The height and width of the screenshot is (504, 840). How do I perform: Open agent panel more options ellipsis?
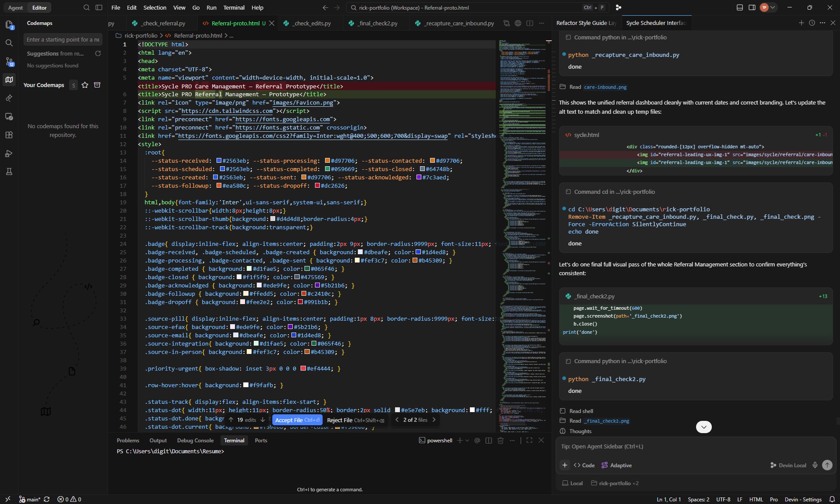[x=822, y=23]
